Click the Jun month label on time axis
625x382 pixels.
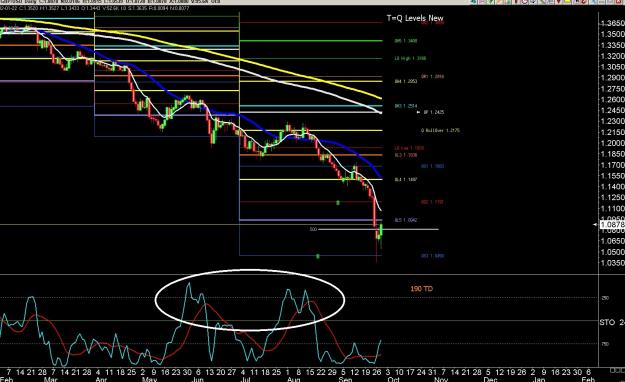[198, 379]
